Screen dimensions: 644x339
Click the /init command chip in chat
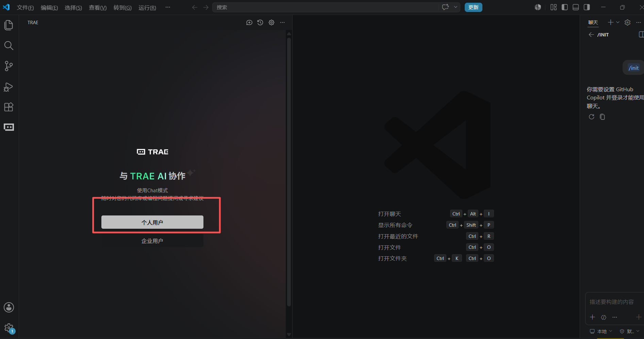(x=633, y=68)
